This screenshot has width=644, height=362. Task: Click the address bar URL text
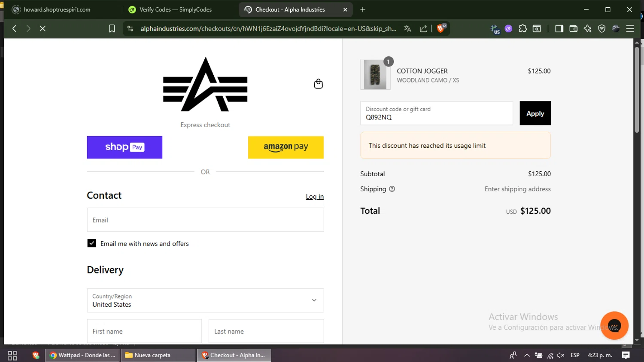(x=268, y=28)
